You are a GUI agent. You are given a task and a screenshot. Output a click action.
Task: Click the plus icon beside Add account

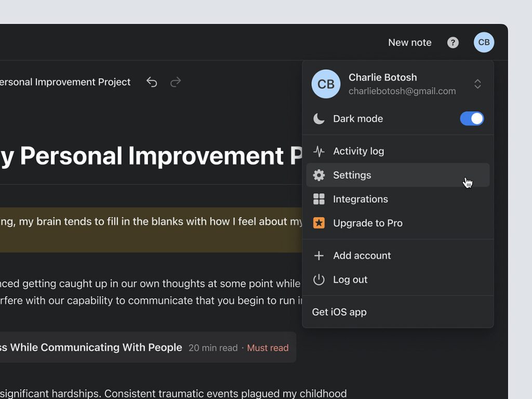pos(319,256)
